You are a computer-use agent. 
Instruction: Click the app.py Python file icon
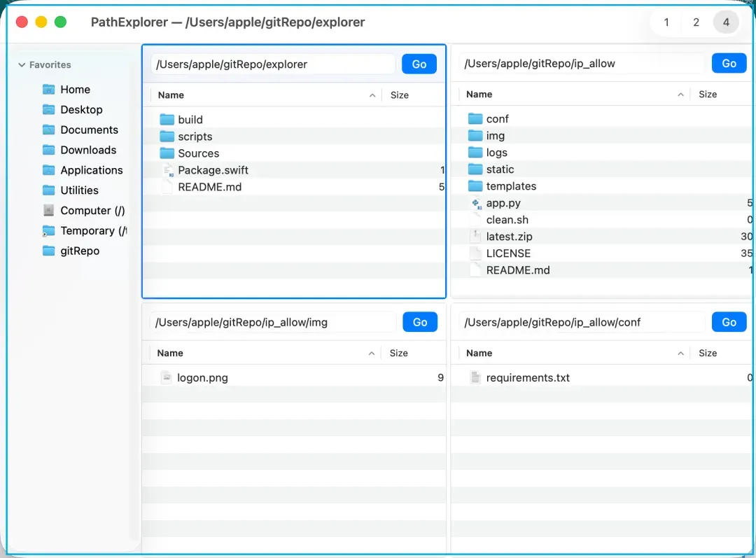(x=477, y=204)
